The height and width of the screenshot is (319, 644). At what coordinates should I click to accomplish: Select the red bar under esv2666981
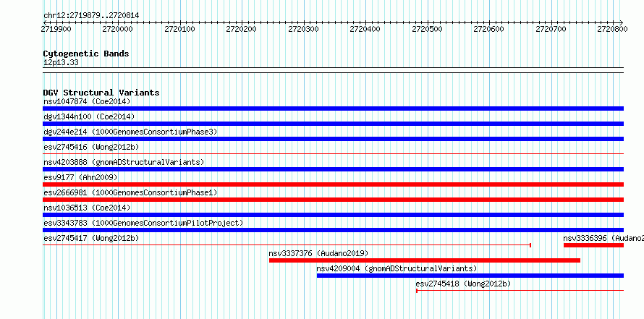[333, 200]
